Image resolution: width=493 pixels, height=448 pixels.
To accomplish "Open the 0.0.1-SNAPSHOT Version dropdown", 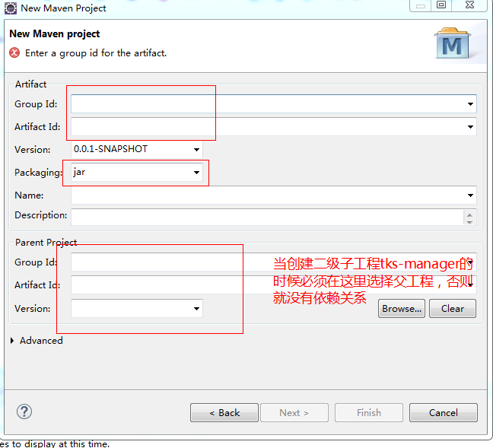I will click(x=196, y=150).
